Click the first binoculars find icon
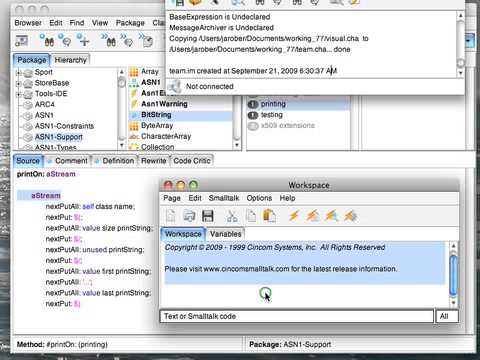The height and width of the screenshot is (360, 480). point(47,41)
